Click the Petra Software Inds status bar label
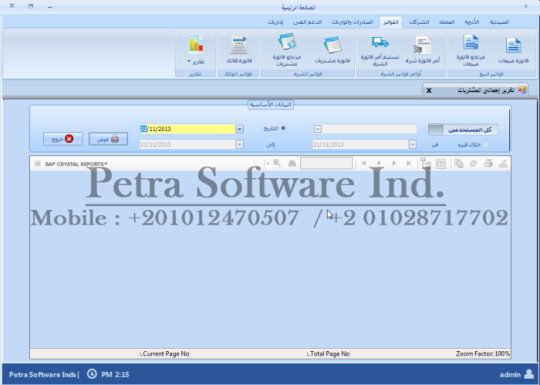This screenshot has width=540, height=385. pos(44,374)
